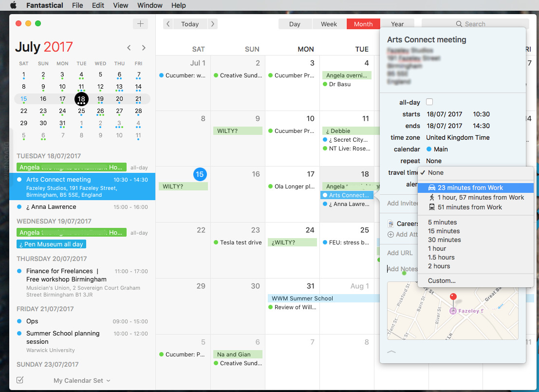Open NT Live: Rose... event on 11th
Image resolution: width=539 pixels, height=392 pixels.
point(347,149)
